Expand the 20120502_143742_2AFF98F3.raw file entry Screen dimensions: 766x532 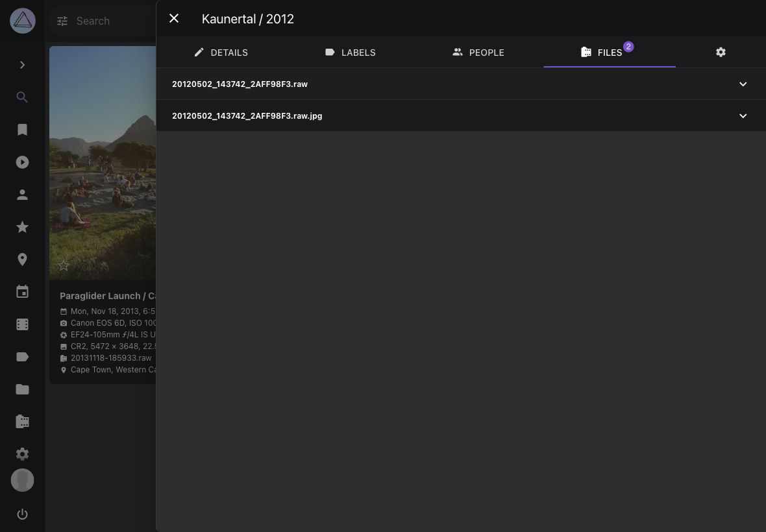(x=743, y=84)
